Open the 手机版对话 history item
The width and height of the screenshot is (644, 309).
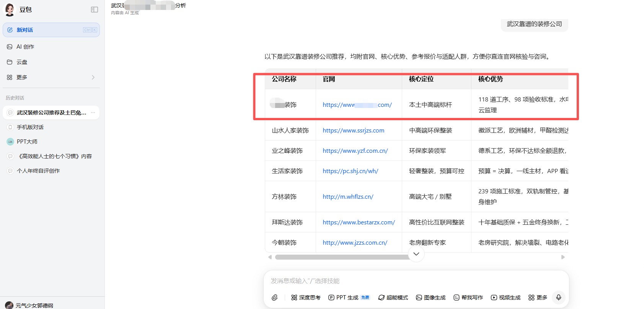30,127
